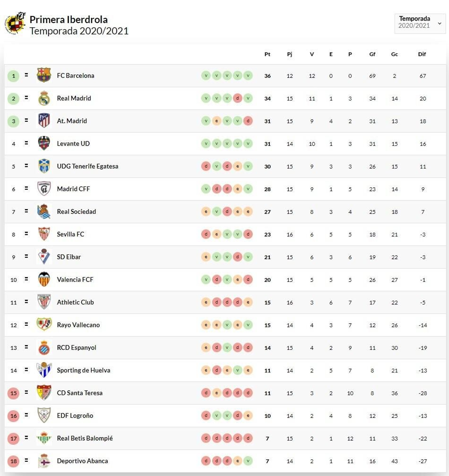Click the Real Sociedad club crest
Viewport: 449px width, 476px height.
(x=44, y=211)
